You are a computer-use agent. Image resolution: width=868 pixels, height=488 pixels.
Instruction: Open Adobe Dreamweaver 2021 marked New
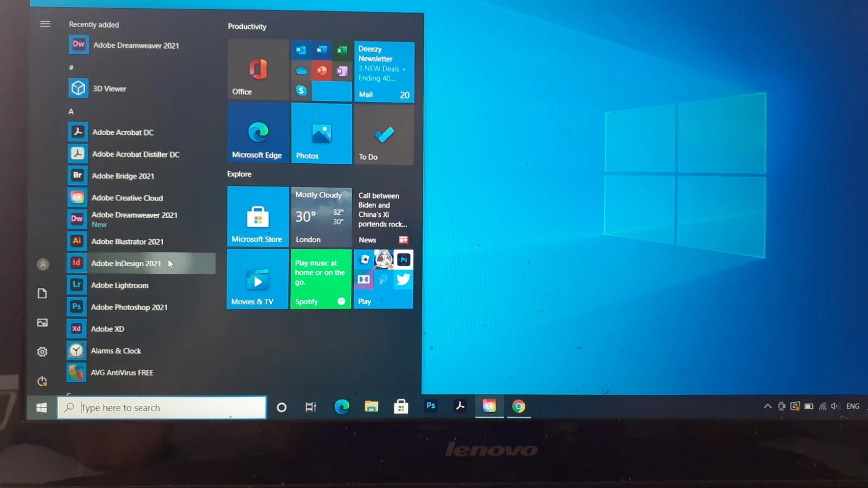click(x=141, y=219)
